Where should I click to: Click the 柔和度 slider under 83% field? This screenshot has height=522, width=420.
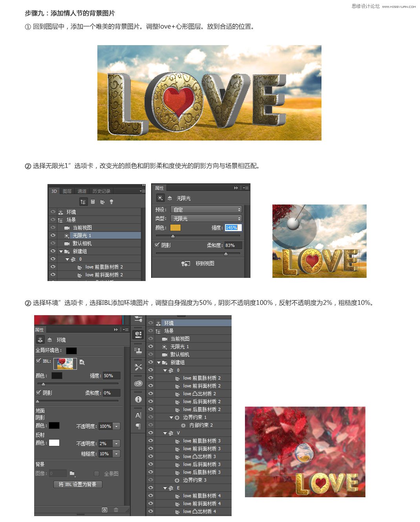coord(199,254)
